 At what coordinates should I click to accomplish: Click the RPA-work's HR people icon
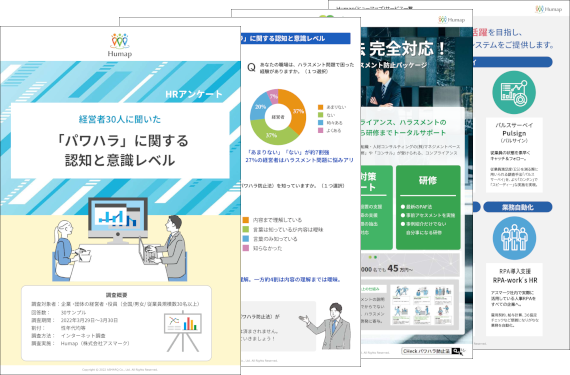tap(514, 238)
